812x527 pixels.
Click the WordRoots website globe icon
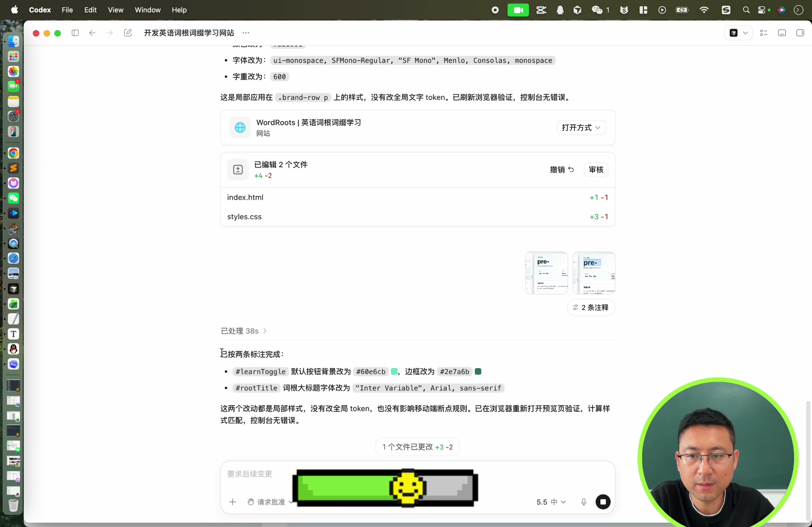pyautogui.click(x=240, y=127)
